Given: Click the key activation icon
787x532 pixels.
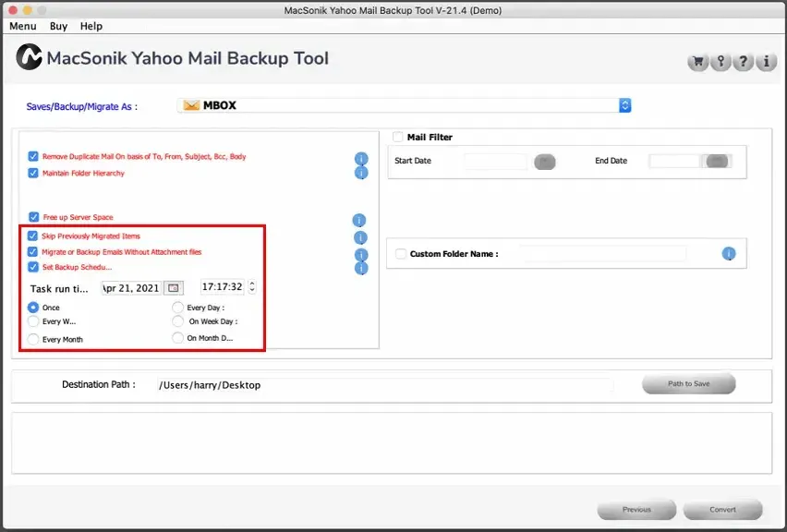Looking at the screenshot, I should click(720, 62).
